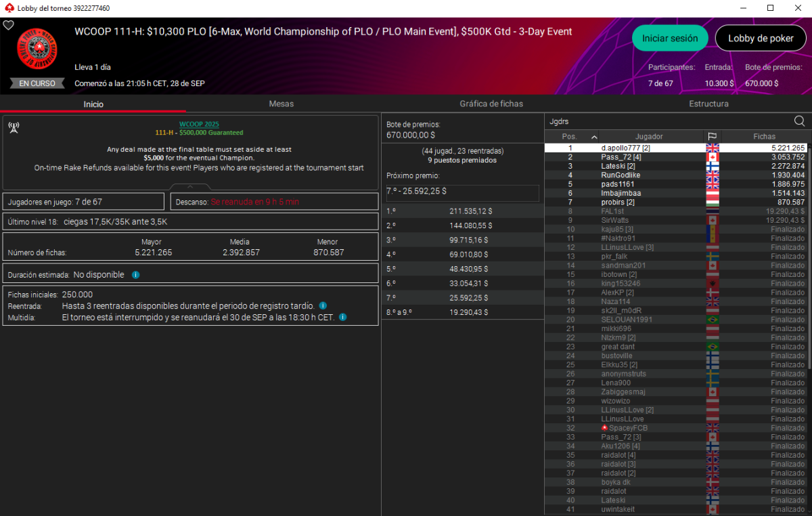Sort list by Jugador column header

649,136
